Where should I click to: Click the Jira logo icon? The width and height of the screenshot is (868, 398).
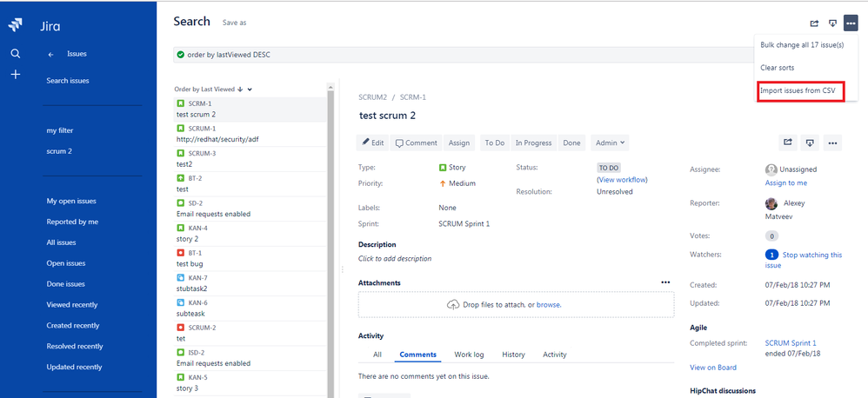tap(16, 25)
